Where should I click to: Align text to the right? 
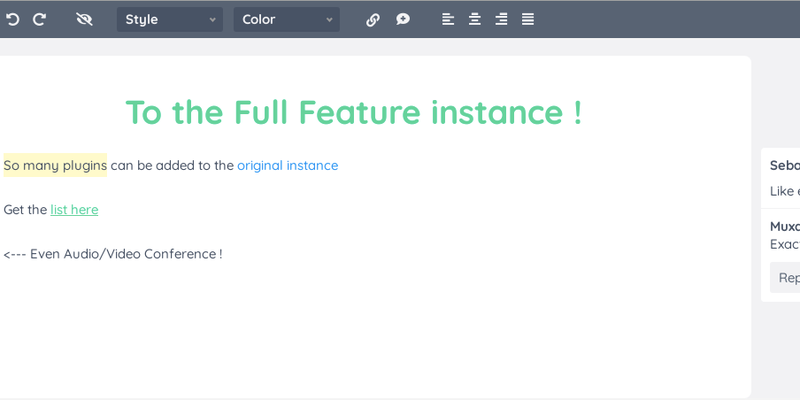coord(501,19)
